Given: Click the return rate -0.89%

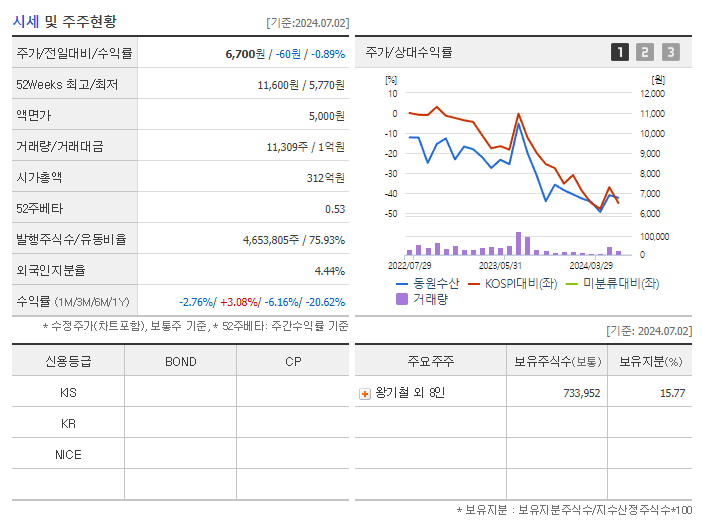Looking at the screenshot, I should (328, 54).
